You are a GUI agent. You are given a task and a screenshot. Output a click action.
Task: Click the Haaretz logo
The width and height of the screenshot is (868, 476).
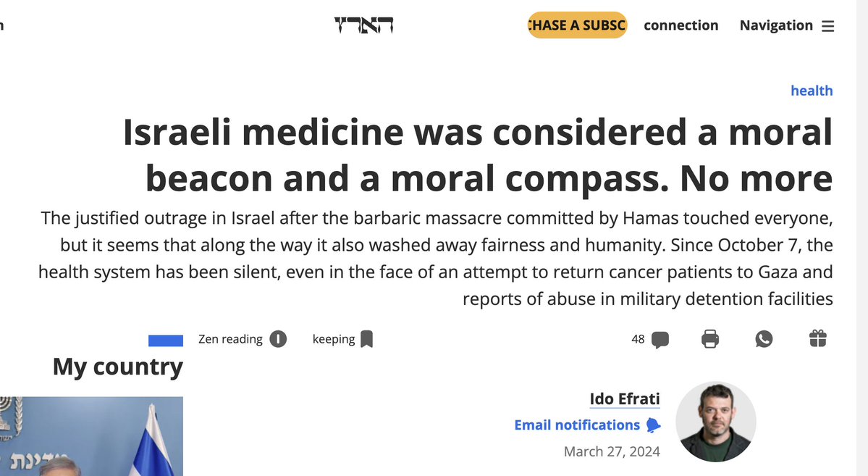(x=363, y=26)
